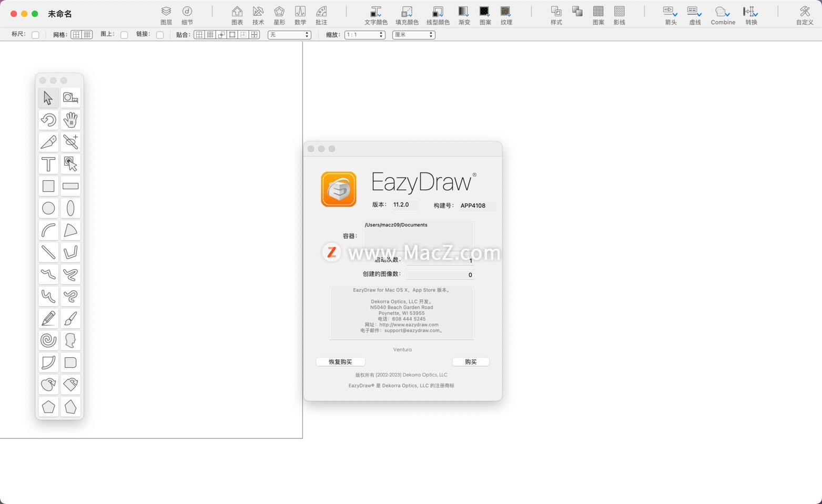Toggle coarse grid button next to 网格
The width and height of the screenshot is (822, 504).
(x=76, y=35)
